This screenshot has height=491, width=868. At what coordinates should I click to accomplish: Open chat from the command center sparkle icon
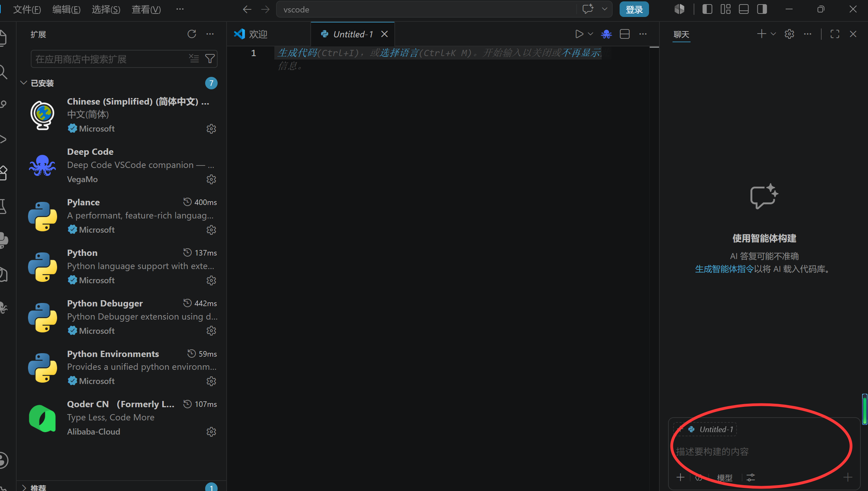(588, 9)
